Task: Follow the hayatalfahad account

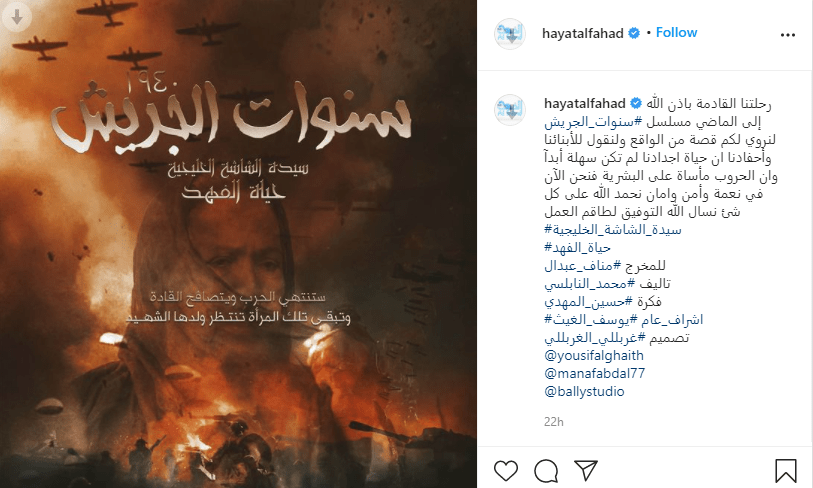Action: tap(676, 33)
